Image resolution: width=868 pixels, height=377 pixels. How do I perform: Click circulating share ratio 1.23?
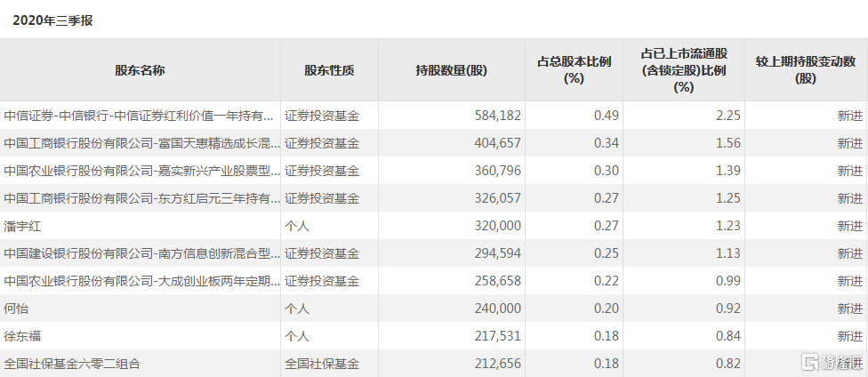coord(728,226)
